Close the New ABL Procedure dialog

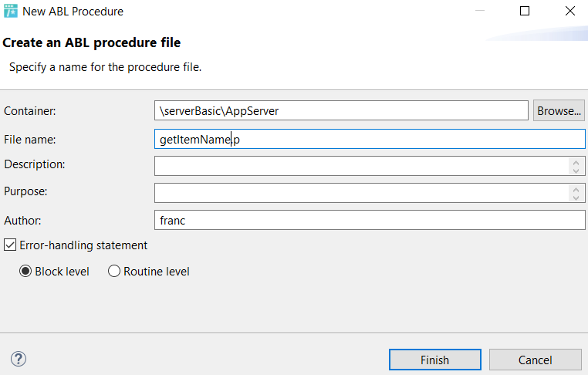[570, 11]
